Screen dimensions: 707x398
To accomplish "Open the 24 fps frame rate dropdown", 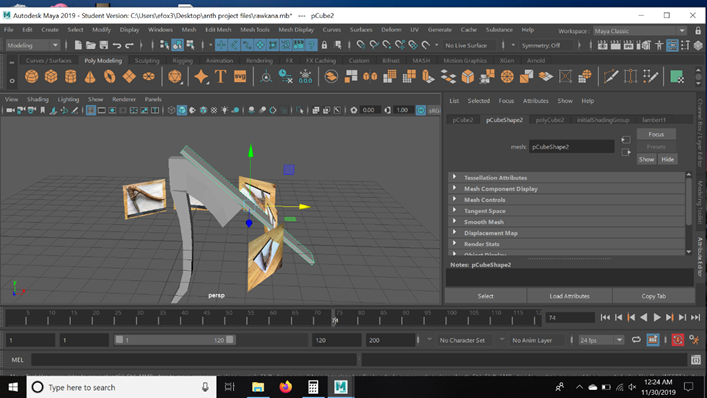I will pyautogui.click(x=601, y=340).
